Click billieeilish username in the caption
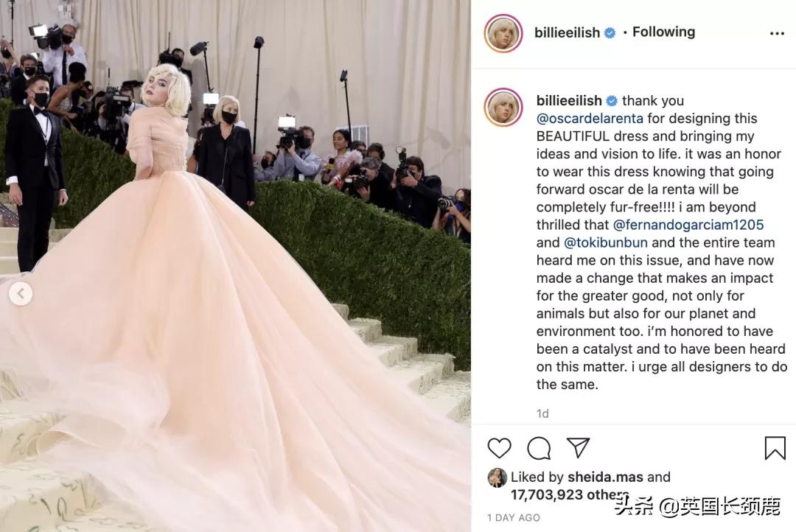The width and height of the screenshot is (796, 532). (x=569, y=100)
